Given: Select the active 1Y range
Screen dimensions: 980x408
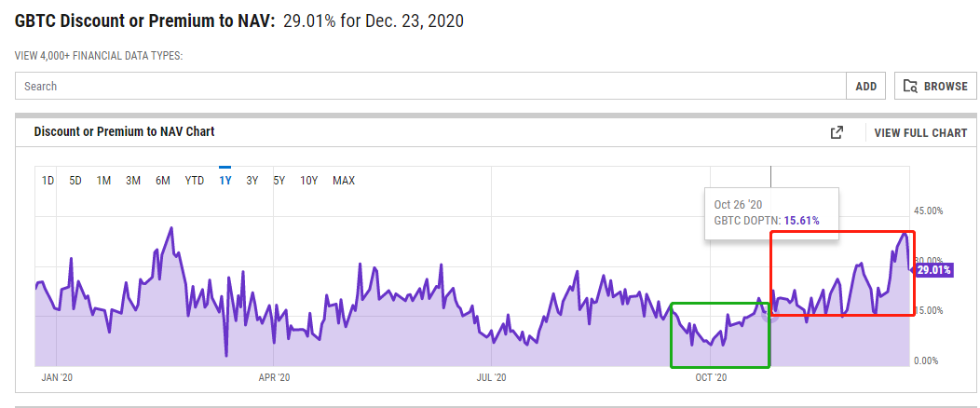Looking at the screenshot, I should tap(225, 181).
